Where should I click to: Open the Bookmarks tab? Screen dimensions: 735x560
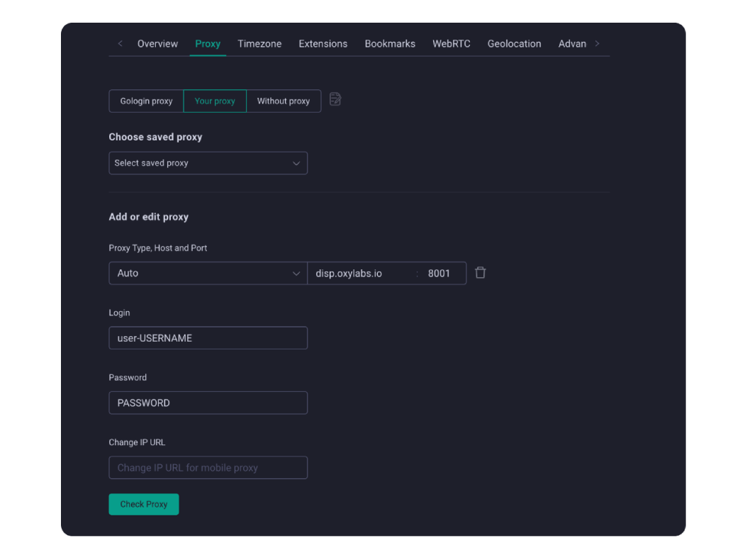click(390, 43)
